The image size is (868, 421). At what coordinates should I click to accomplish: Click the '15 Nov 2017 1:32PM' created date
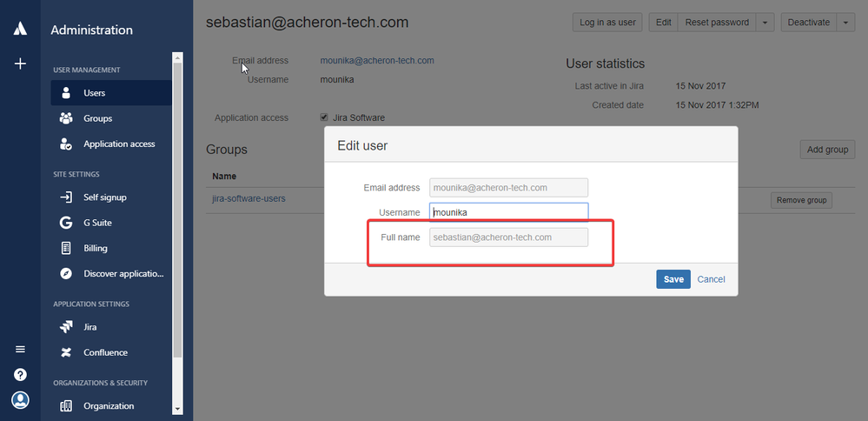coord(718,104)
